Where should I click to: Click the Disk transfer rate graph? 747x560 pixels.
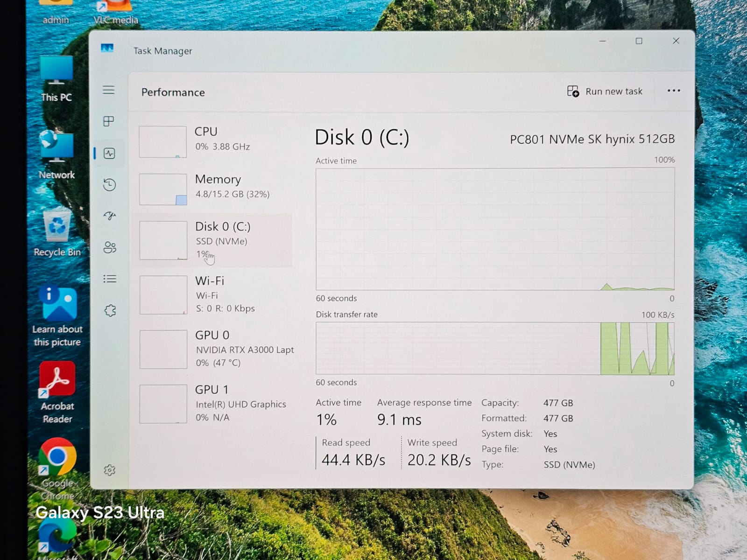click(495, 349)
